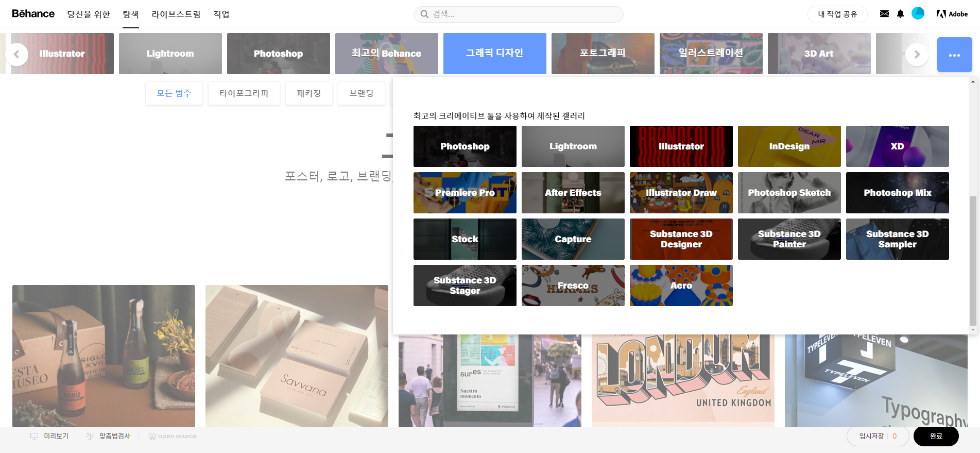Click the dropdown panel scrollbar thumb
Image resolution: width=980 pixels, height=453 pixels.
point(973,261)
